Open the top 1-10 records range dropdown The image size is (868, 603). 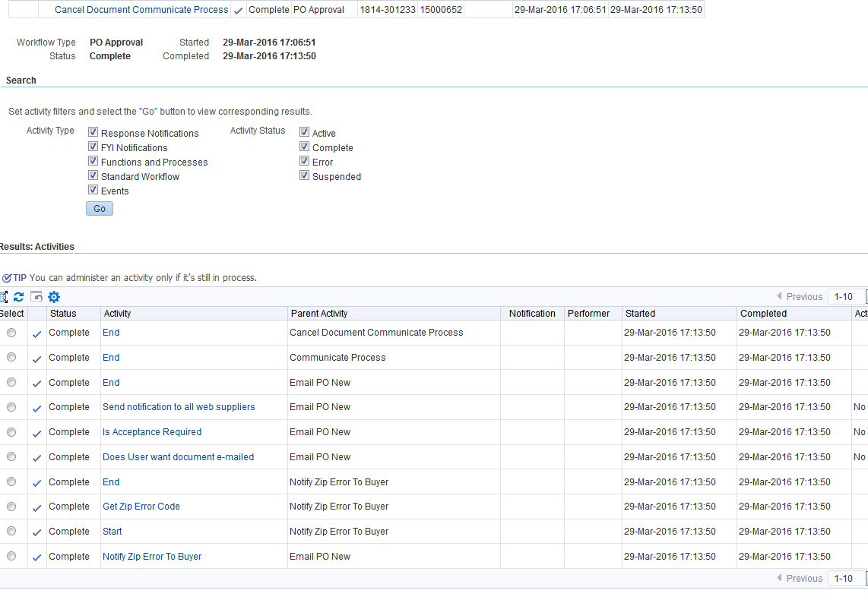[847, 297]
